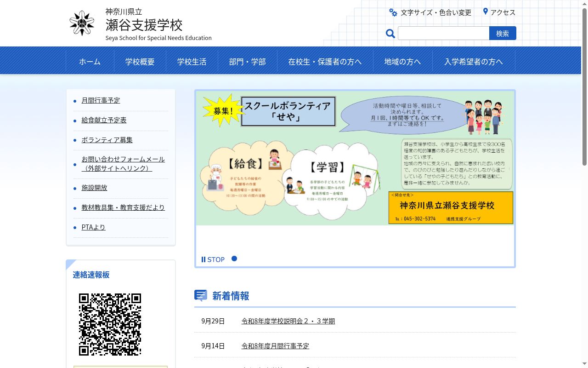The width and height of the screenshot is (588, 368).
Task: Click the Seya school emblem logo
Action: click(82, 23)
